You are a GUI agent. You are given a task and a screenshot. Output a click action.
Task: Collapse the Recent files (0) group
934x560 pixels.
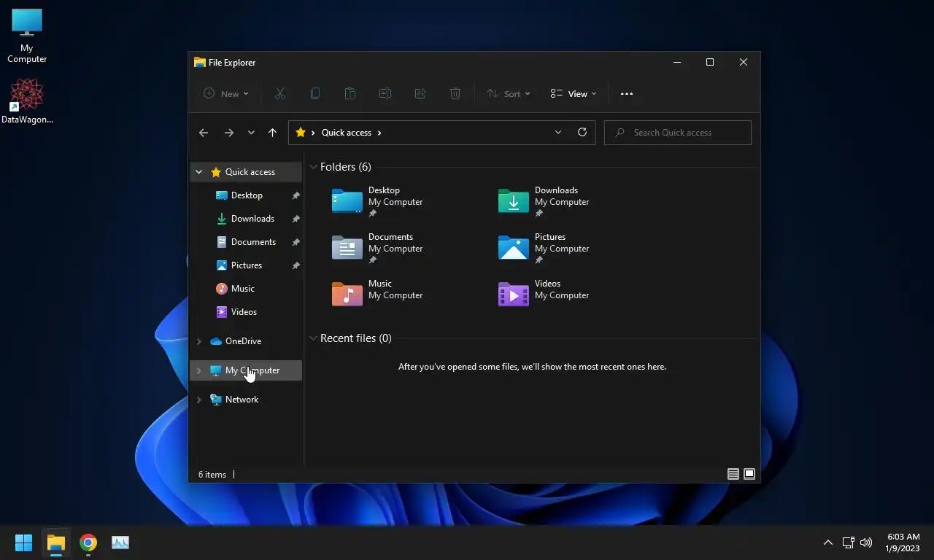[x=313, y=338]
